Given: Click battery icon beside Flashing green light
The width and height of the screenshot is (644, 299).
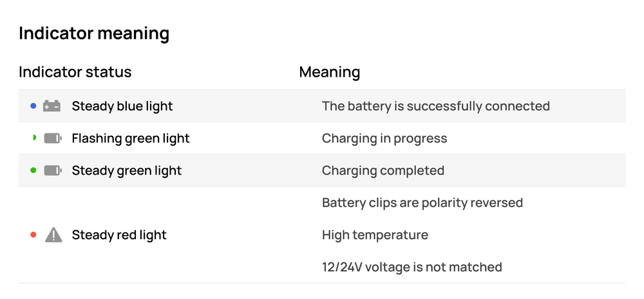Looking at the screenshot, I should point(53,139).
